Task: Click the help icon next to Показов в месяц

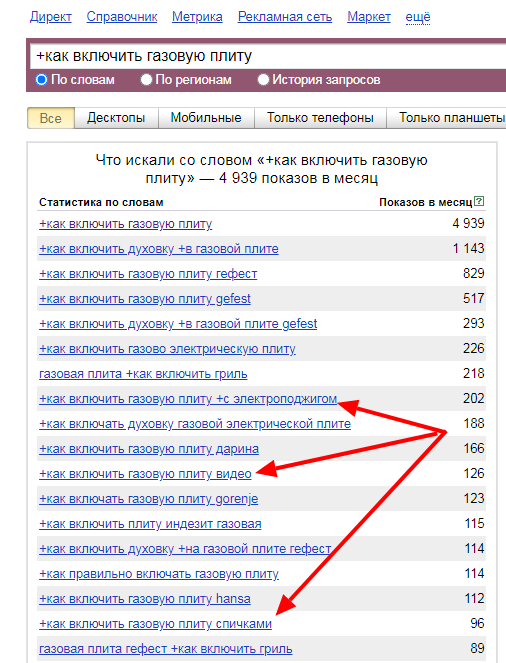Action: [479, 201]
